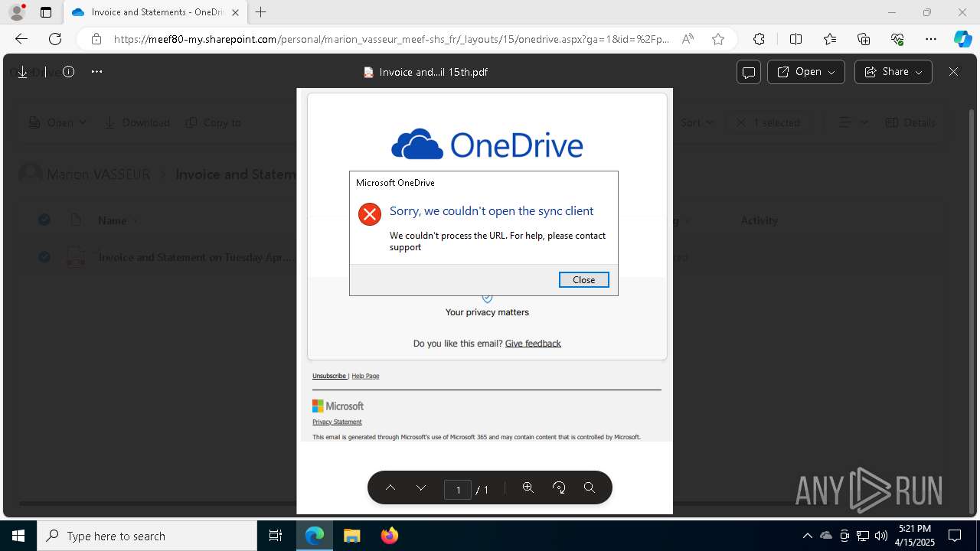This screenshot has height=551, width=980.
Task: Toggle the checkbox for the Invoice and Statement file
Action: click(x=44, y=257)
